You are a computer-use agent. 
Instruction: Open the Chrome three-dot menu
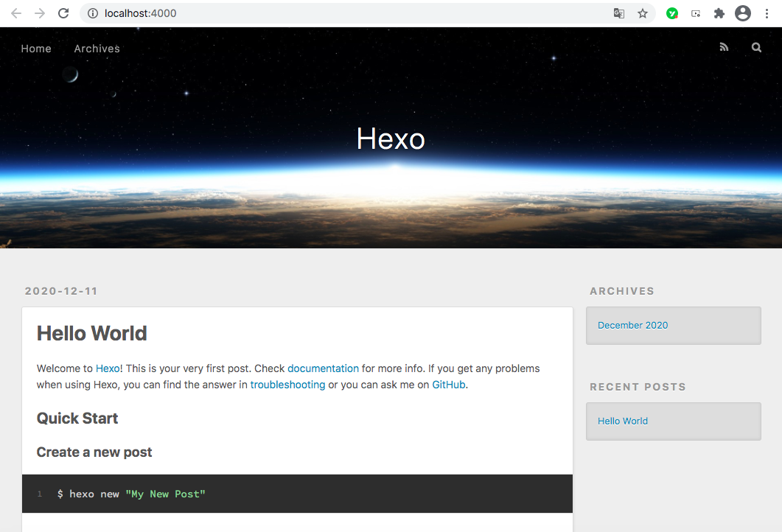[x=767, y=13]
